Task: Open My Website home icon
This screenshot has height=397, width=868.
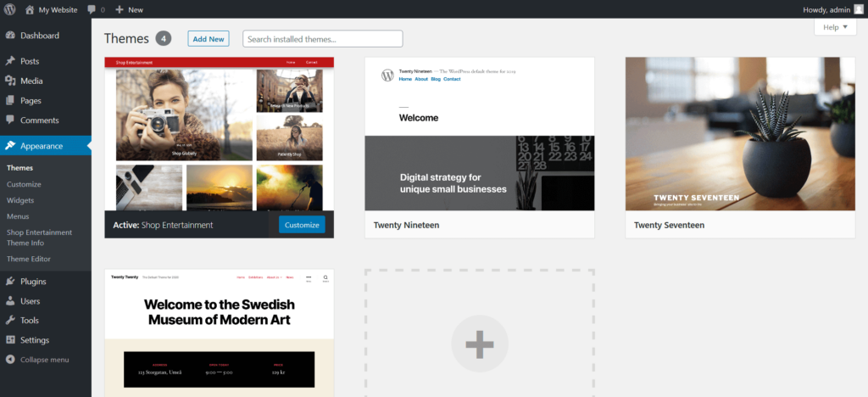Action: coord(30,9)
